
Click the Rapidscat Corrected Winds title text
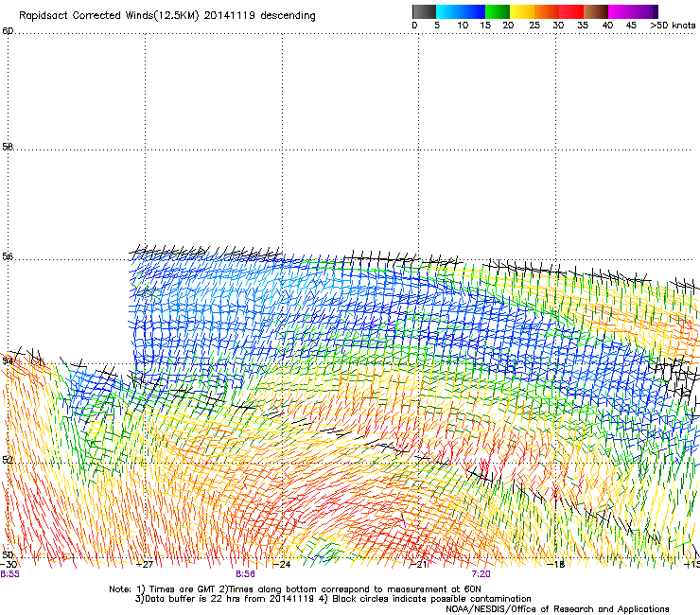[167, 16]
